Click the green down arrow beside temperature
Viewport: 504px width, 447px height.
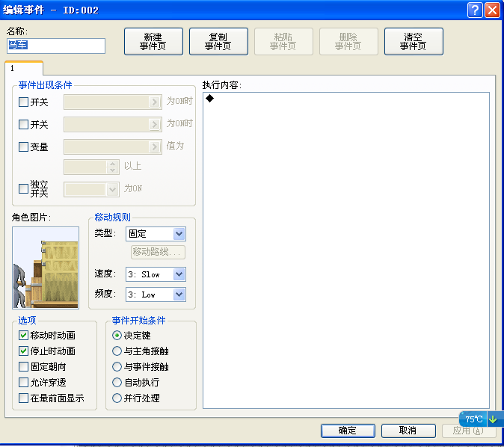click(493, 419)
